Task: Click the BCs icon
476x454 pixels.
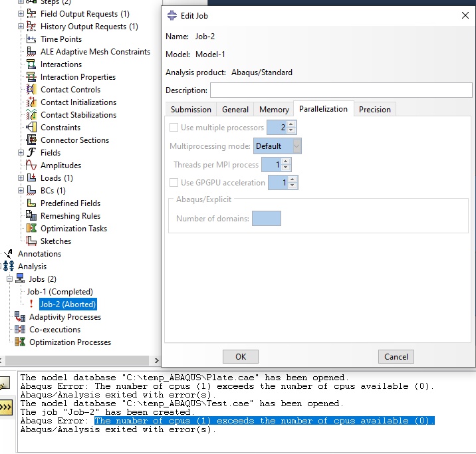Action: click(31, 191)
